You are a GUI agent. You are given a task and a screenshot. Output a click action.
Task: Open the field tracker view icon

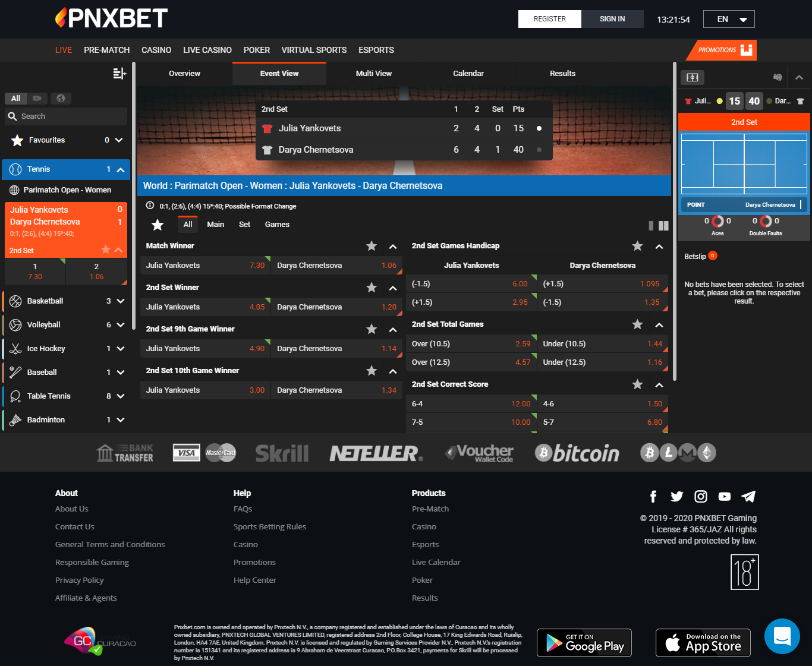point(693,77)
